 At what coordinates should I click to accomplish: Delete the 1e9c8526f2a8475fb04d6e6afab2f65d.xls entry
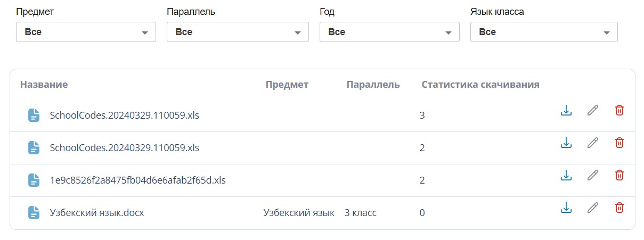coord(619,175)
